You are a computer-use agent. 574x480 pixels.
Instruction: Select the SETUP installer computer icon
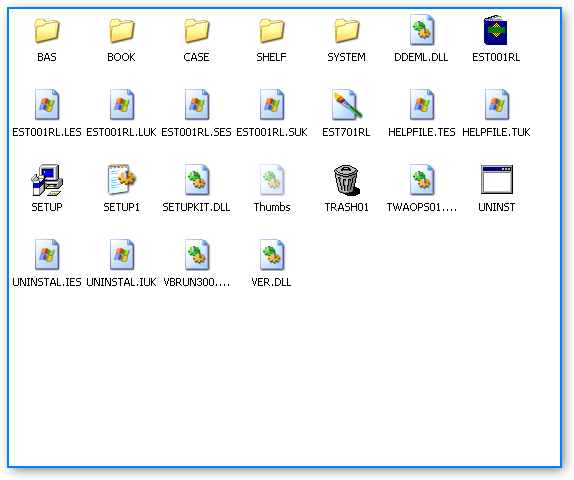click(x=47, y=180)
